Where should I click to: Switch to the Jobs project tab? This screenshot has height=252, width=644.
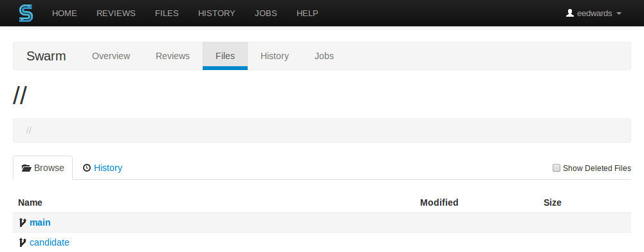pos(324,56)
